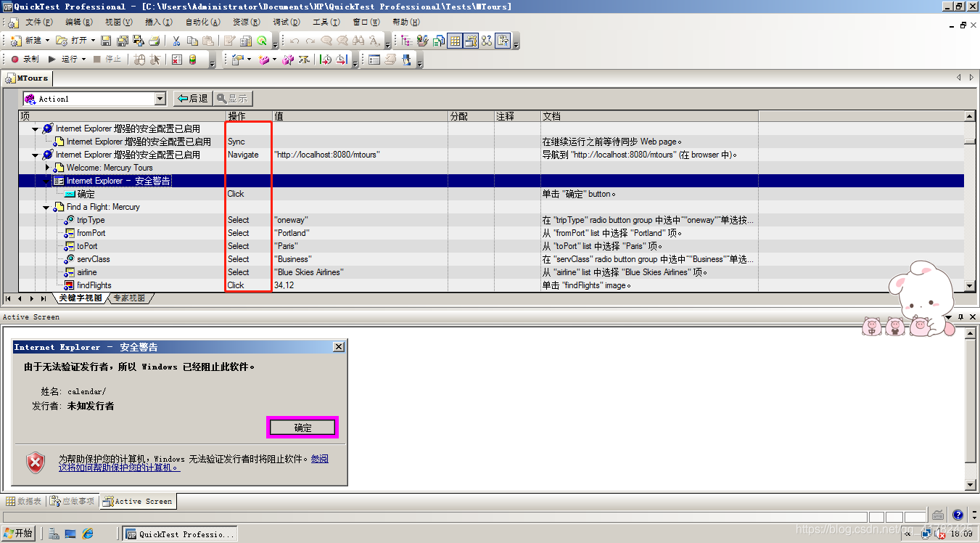Open the 帮助(H) menu
980x543 pixels.
406,23
